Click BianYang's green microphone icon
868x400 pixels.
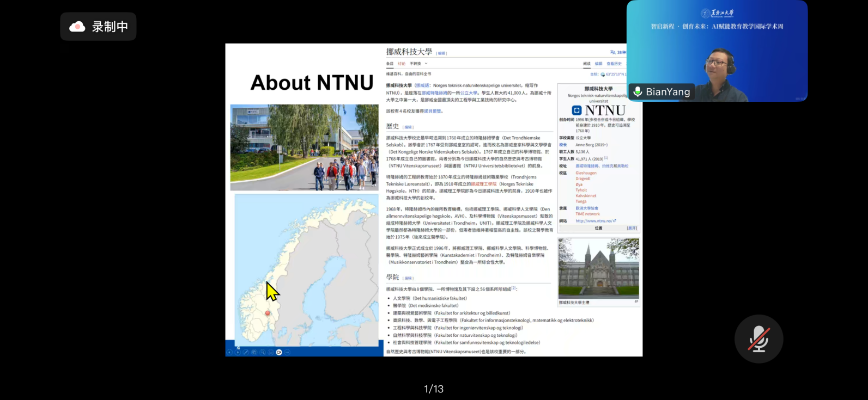[x=638, y=91]
